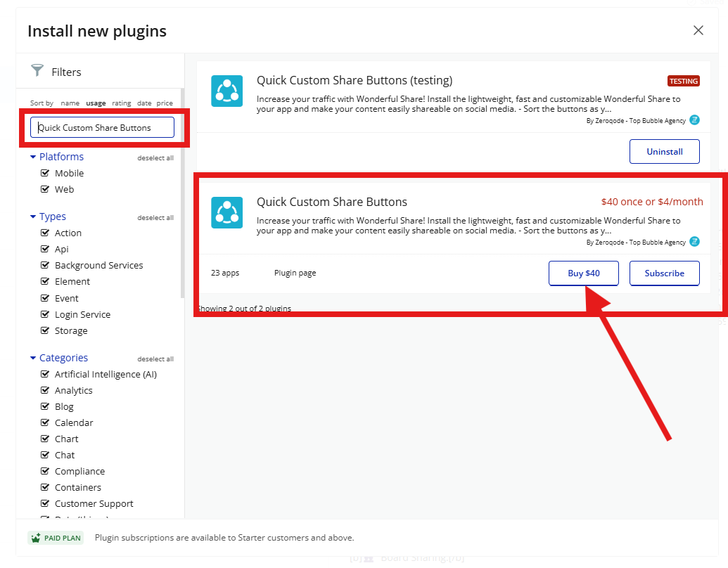The width and height of the screenshot is (728, 568).
Task: Click Zeroqode badge on the paid plugin
Action: pyautogui.click(x=694, y=242)
